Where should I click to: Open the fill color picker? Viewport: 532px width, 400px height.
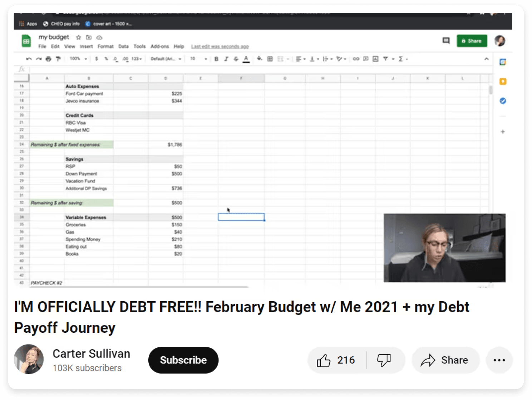point(260,59)
